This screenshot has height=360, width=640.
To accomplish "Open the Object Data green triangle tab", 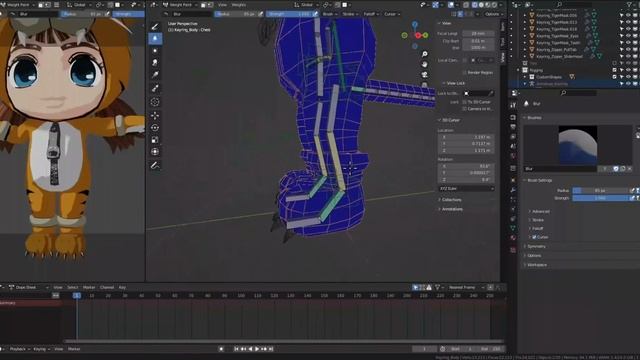I will (x=513, y=228).
